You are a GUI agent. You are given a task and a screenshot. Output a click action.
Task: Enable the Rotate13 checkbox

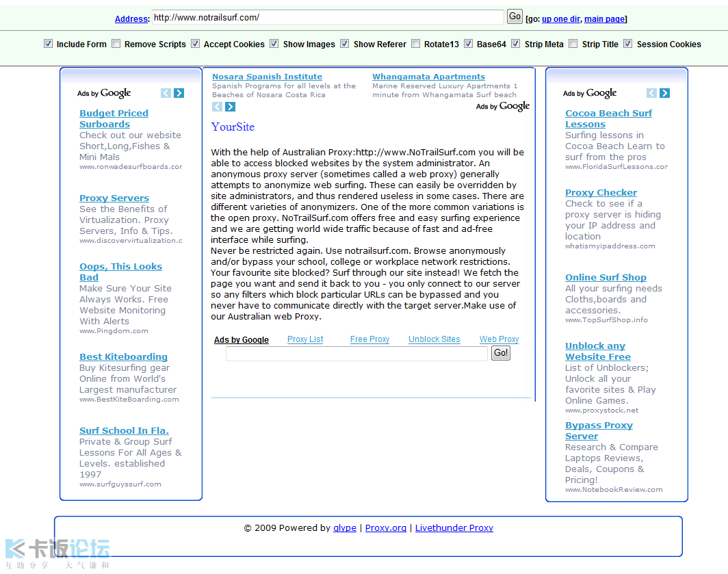pyautogui.click(x=415, y=44)
